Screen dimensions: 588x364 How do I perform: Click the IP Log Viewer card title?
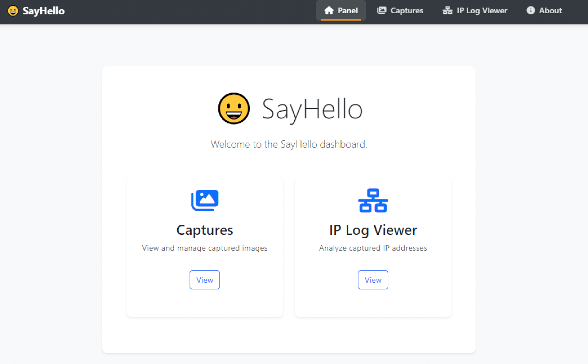point(373,230)
